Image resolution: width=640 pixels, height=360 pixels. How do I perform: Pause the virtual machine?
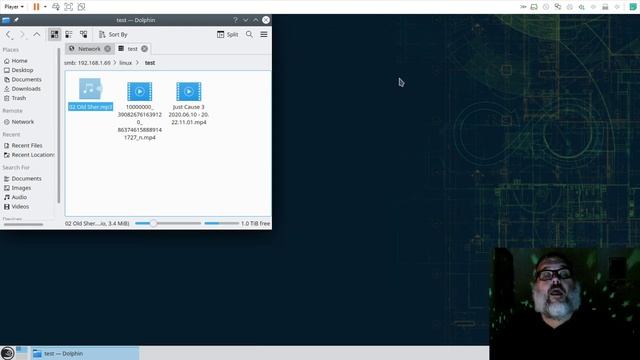tap(36, 7)
